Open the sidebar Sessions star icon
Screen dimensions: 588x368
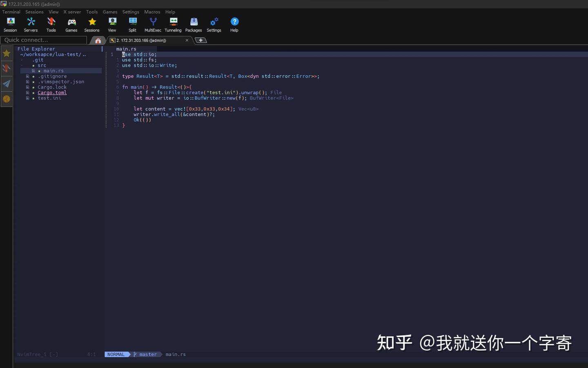[x=7, y=53]
